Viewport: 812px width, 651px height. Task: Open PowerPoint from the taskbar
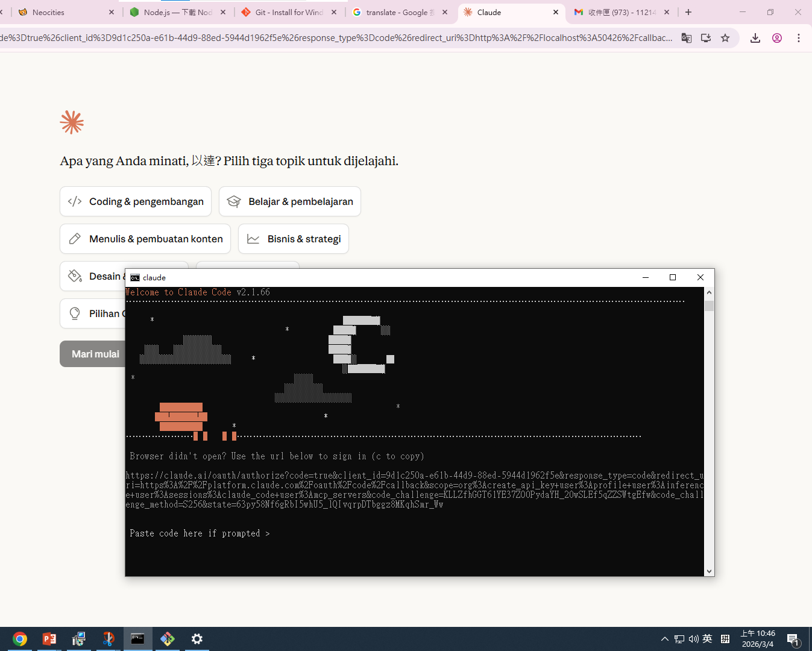pyautogui.click(x=49, y=639)
